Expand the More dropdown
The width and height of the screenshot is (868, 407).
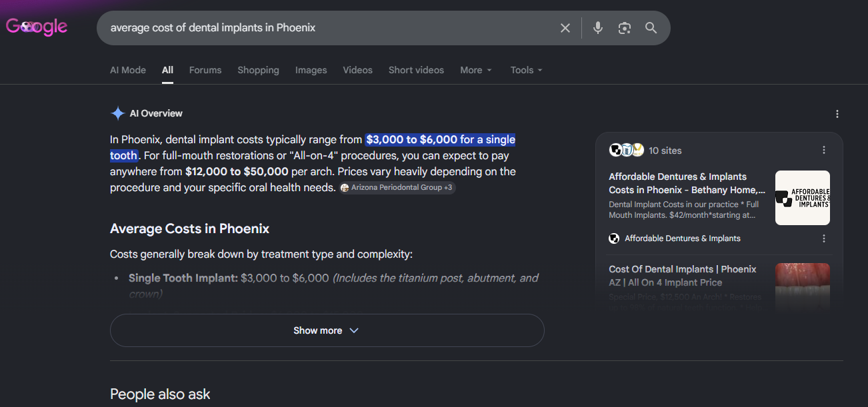pyautogui.click(x=476, y=70)
